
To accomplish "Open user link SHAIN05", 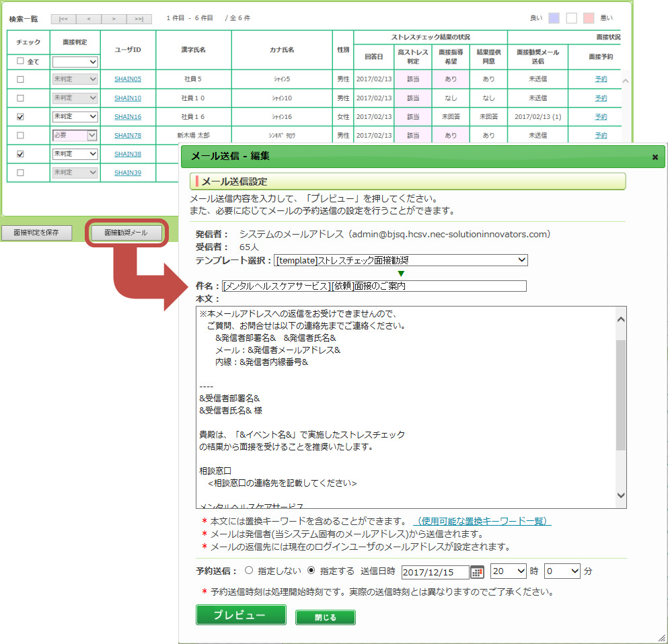I will pos(128,79).
